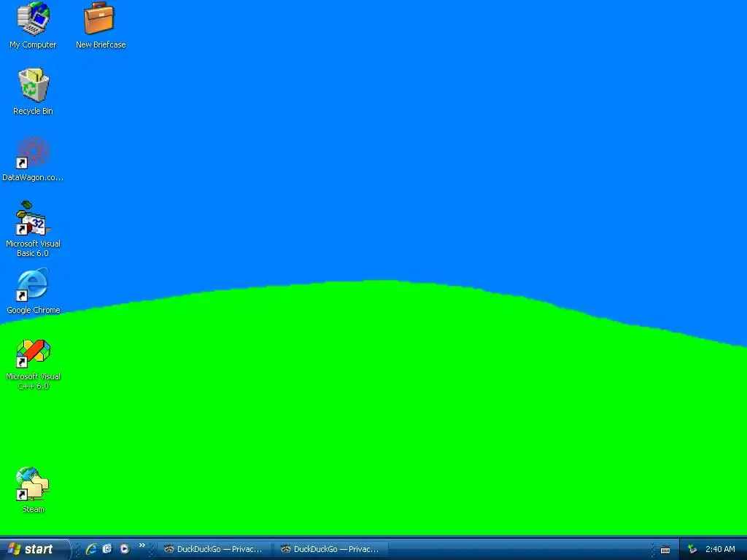Click the second Quick Launch browser icon

click(x=108, y=549)
